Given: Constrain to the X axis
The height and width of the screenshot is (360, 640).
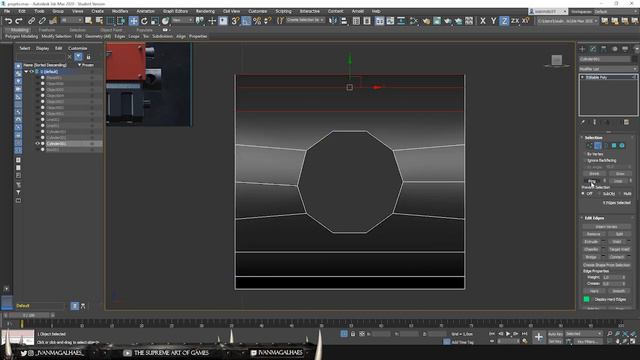Looking at the screenshot, I should tap(483, 20).
